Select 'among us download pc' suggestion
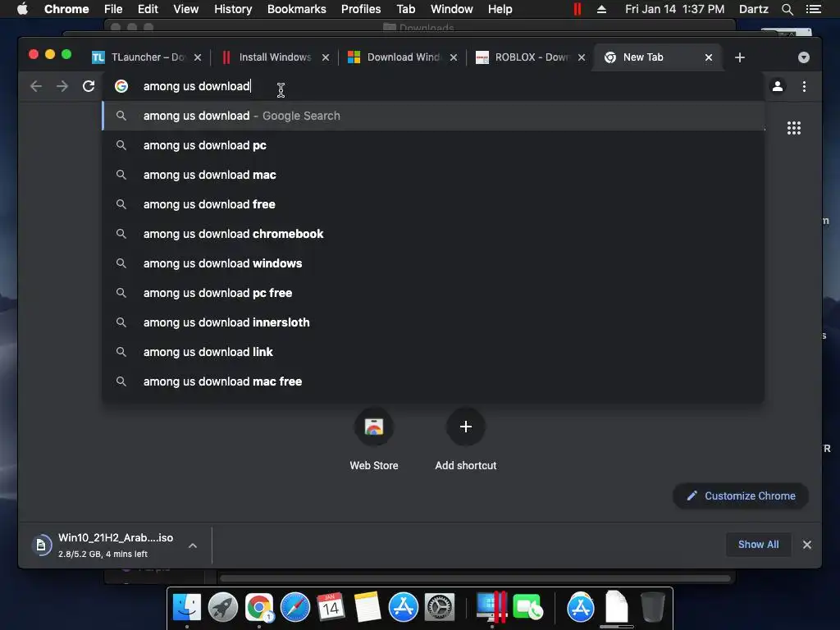This screenshot has width=840, height=630. tap(433, 145)
